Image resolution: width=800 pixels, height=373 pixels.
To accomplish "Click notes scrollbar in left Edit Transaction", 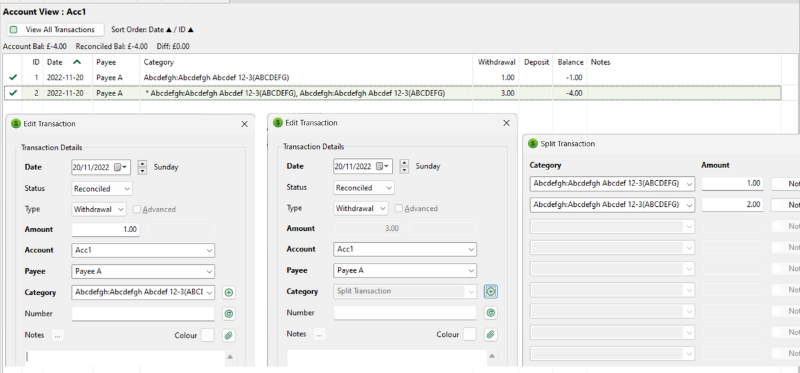I will click(230, 358).
